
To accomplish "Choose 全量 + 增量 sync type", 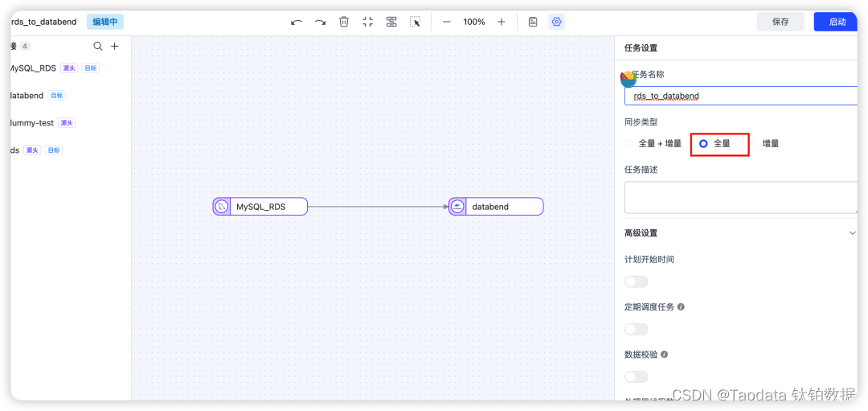I will [x=653, y=143].
